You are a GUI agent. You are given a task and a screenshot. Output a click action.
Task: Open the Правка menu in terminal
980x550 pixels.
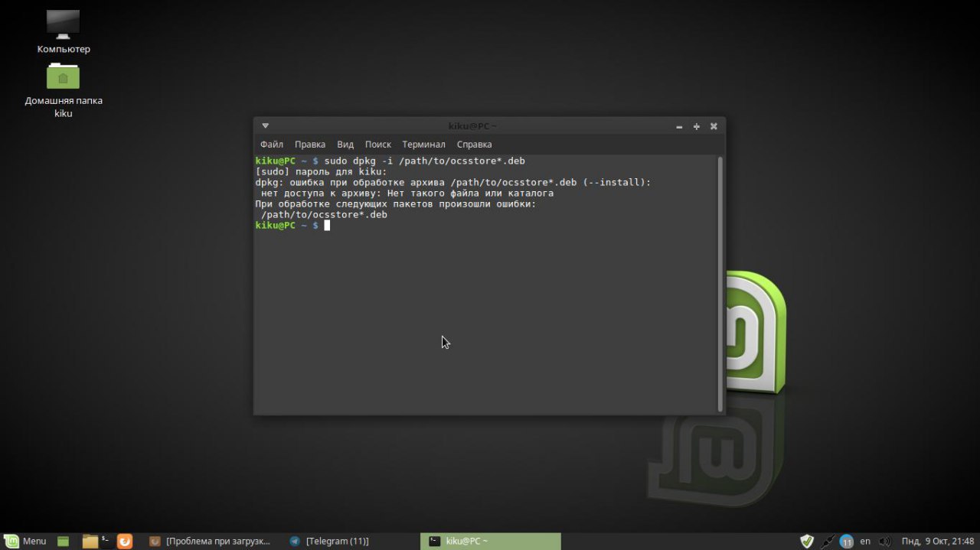[310, 145]
